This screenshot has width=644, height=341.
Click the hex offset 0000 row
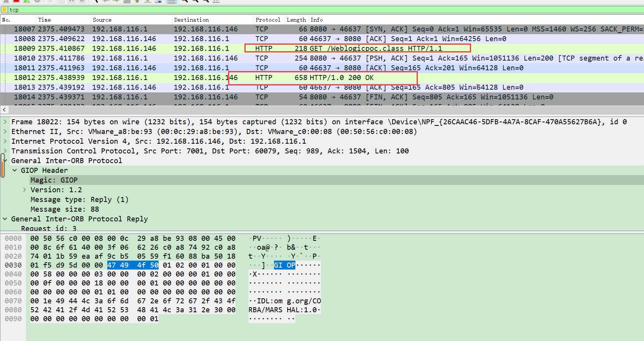coord(13,238)
